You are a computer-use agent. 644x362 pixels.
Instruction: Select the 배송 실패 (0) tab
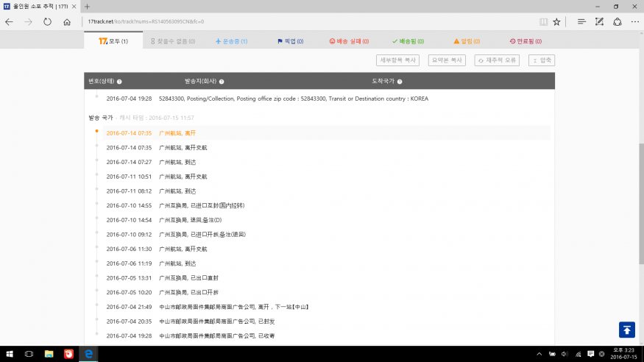pyautogui.click(x=348, y=41)
